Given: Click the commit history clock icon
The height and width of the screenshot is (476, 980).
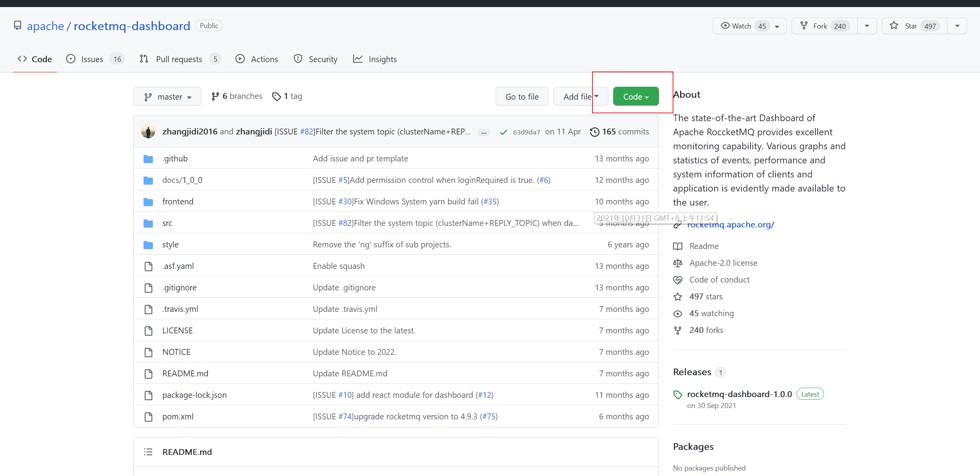Looking at the screenshot, I should 594,132.
